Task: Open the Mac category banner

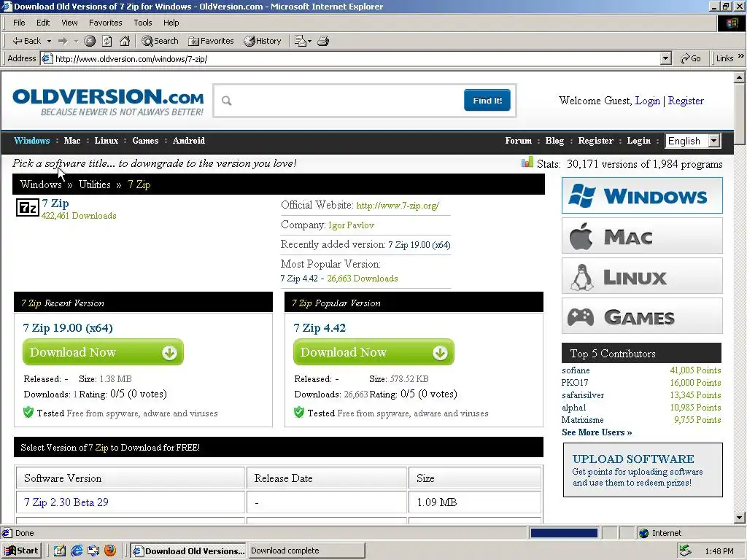Action: (642, 236)
